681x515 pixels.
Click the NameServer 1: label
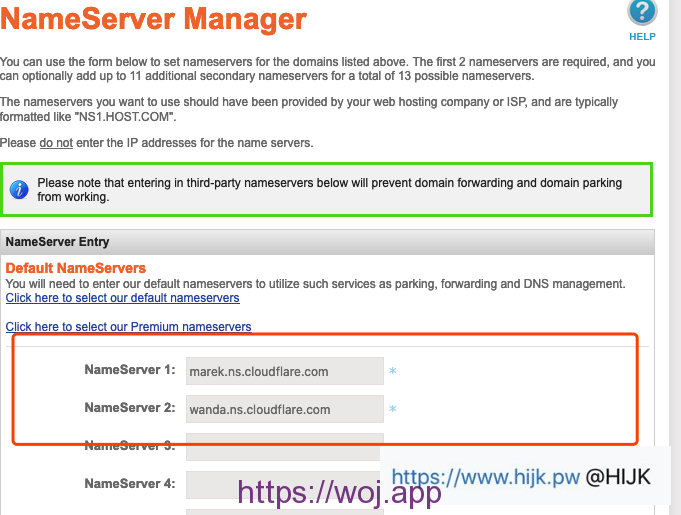pos(130,370)
